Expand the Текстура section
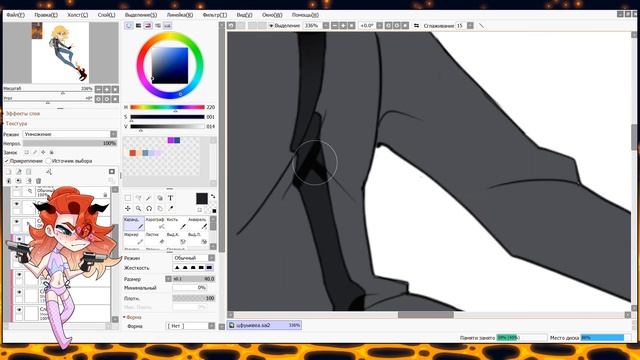Screen dimensions: 640x360 (16, 123)
